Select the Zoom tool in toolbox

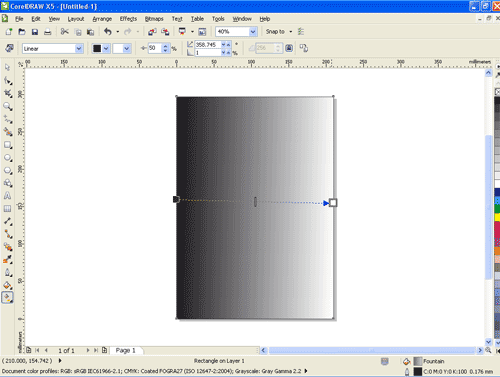point(7,106)
